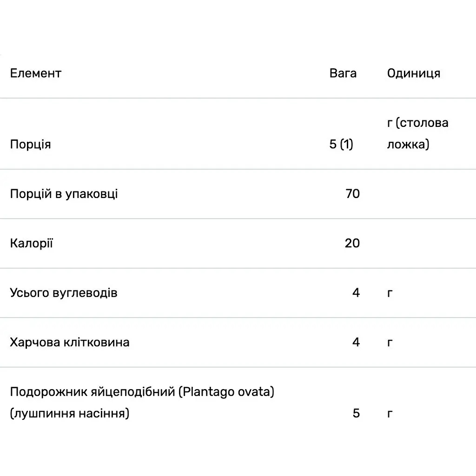Select the Порцій в упаковці row

[x=238, y=194]
